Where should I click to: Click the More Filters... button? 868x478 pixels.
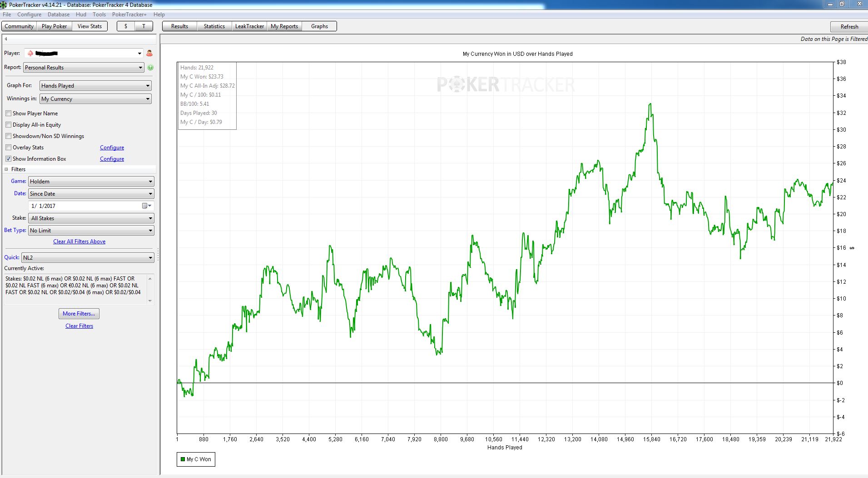click(x=79, y=314)
